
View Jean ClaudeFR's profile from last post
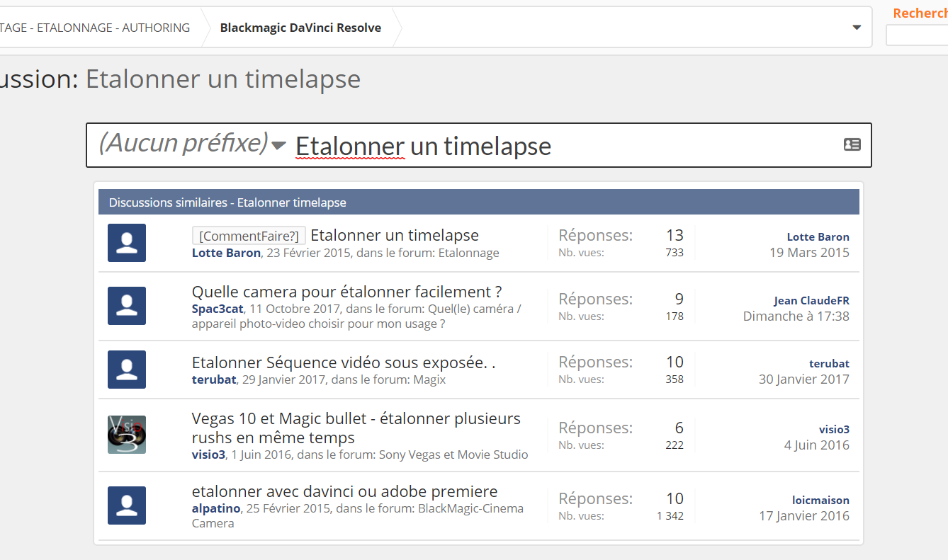pos(811,300)
